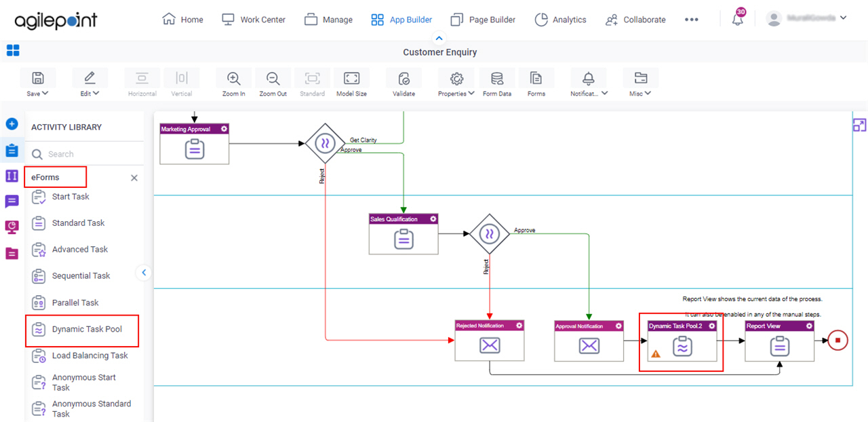
Task: Open the Manage section
Action: coord(328,20)
